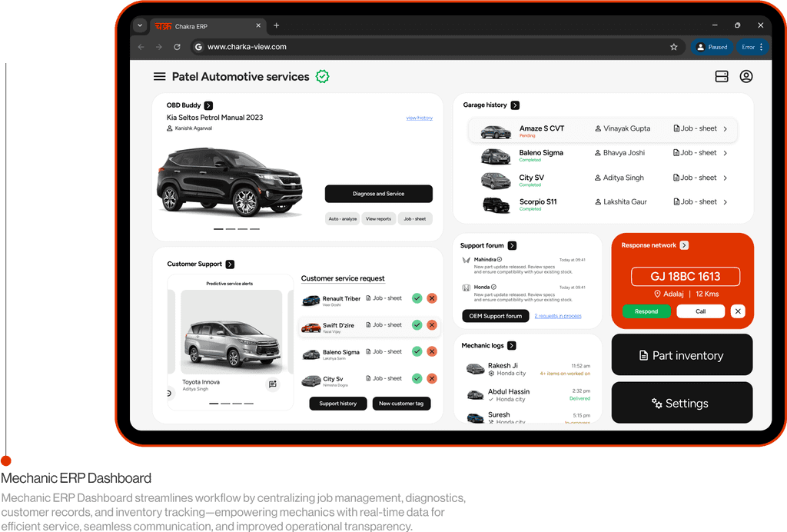Click the browser address bar
This screenshot has height=532, width=787.
click(x=437, y=47)
